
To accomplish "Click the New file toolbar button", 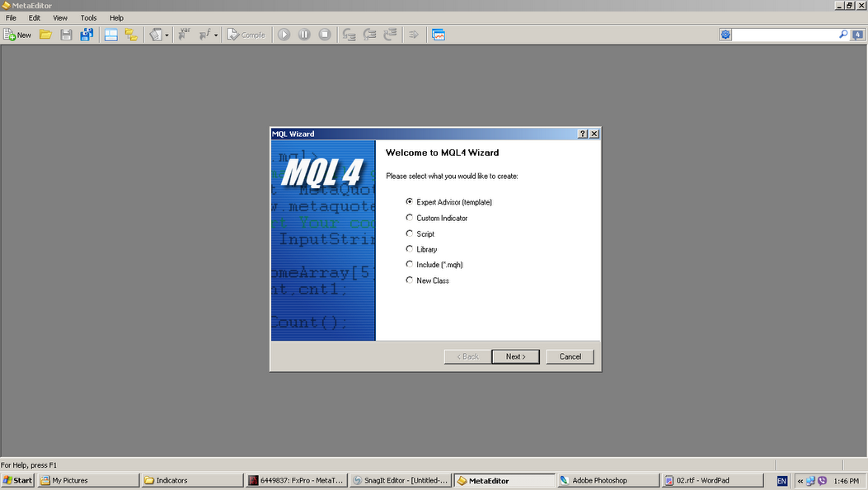I will pyautogui.click(x=17, y=35).
